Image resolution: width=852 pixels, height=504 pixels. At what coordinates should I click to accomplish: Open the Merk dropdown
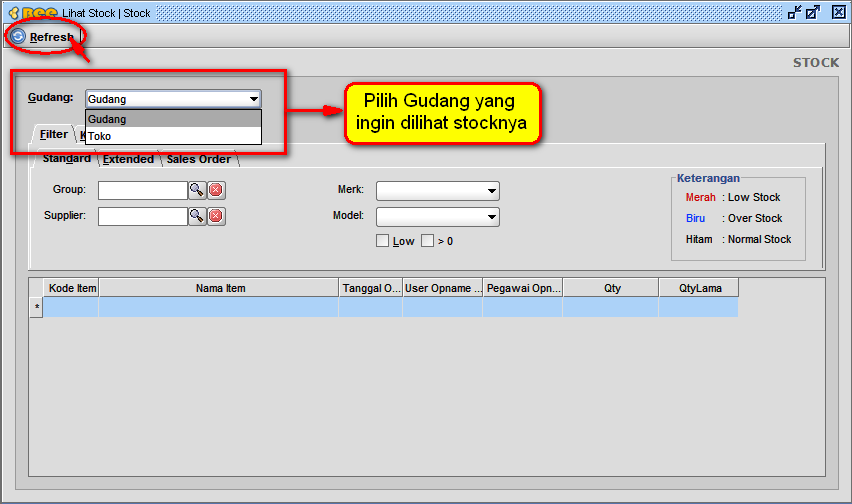491,191
